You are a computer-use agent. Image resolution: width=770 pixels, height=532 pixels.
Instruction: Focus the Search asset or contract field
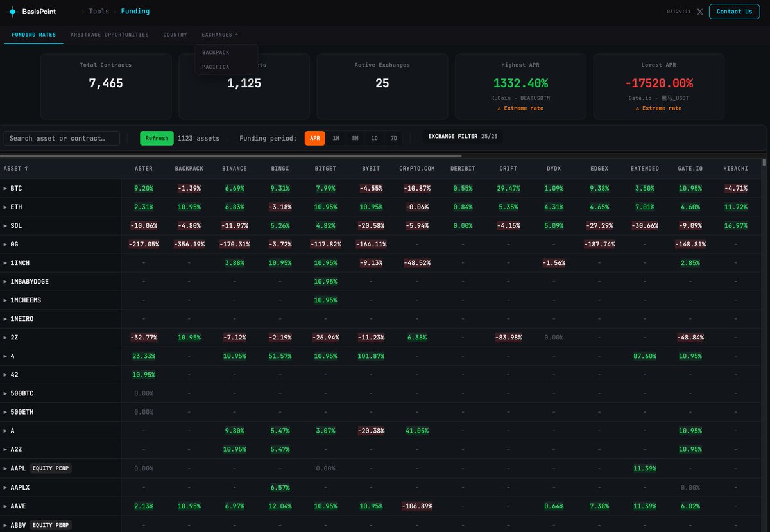pos(62,138)
